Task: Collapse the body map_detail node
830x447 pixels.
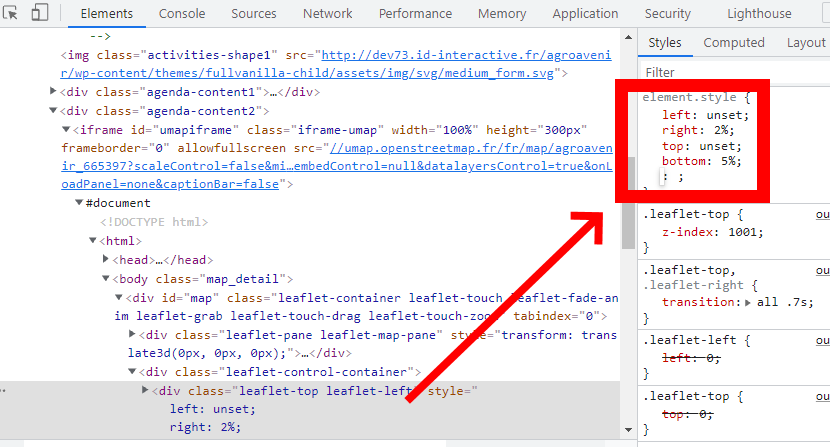Action: pos(106,279)
